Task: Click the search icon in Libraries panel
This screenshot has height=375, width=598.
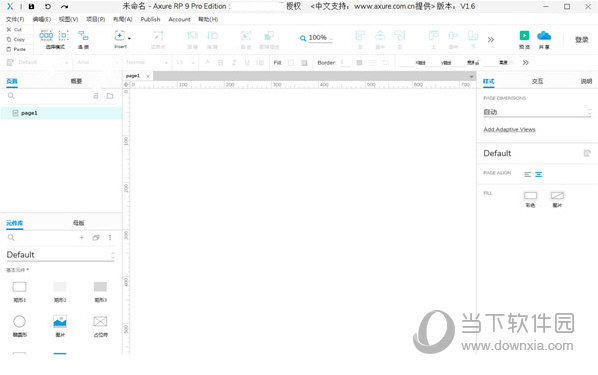Action: pos(11,238)
